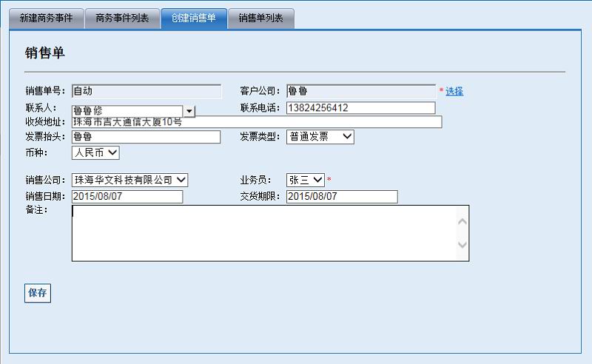592x364 pixels.
Task: Open the 币种 currency dropdown
Action: point(95,152)
